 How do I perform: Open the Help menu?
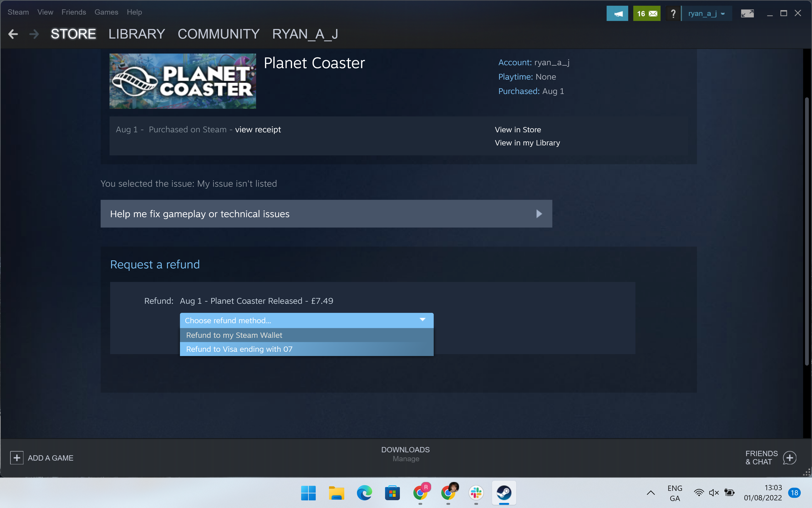[134, 12]
